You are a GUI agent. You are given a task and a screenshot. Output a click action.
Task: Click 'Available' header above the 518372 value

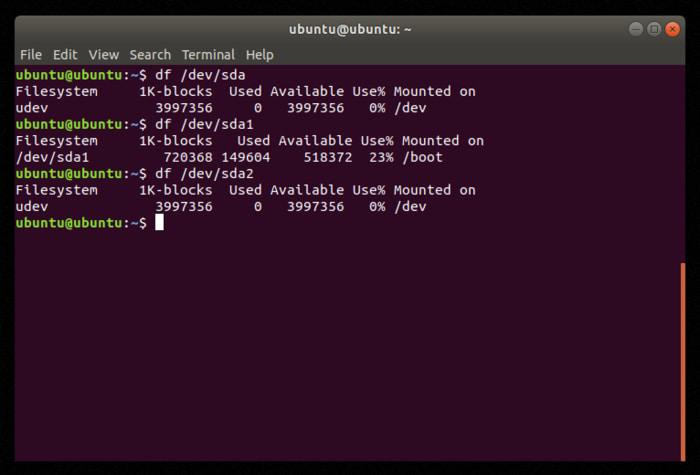click(x=315, y=141)
